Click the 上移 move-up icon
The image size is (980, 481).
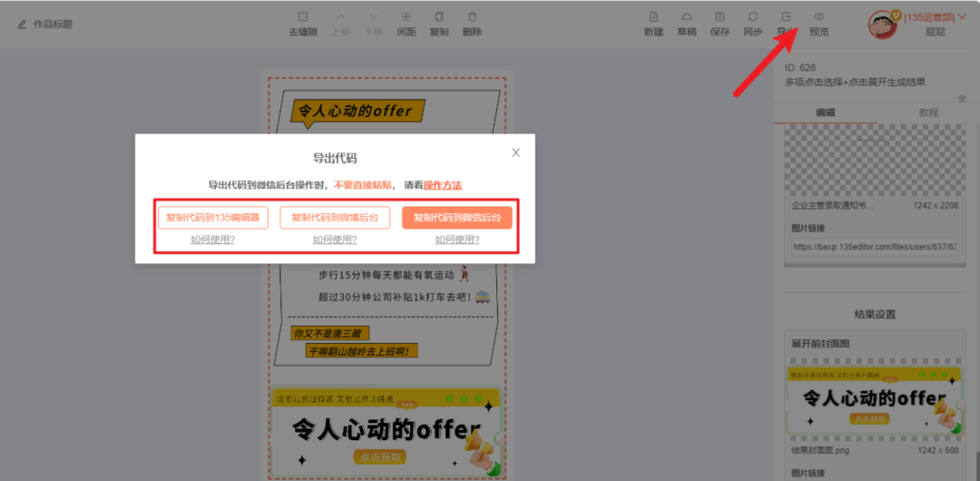pos(340,17)
